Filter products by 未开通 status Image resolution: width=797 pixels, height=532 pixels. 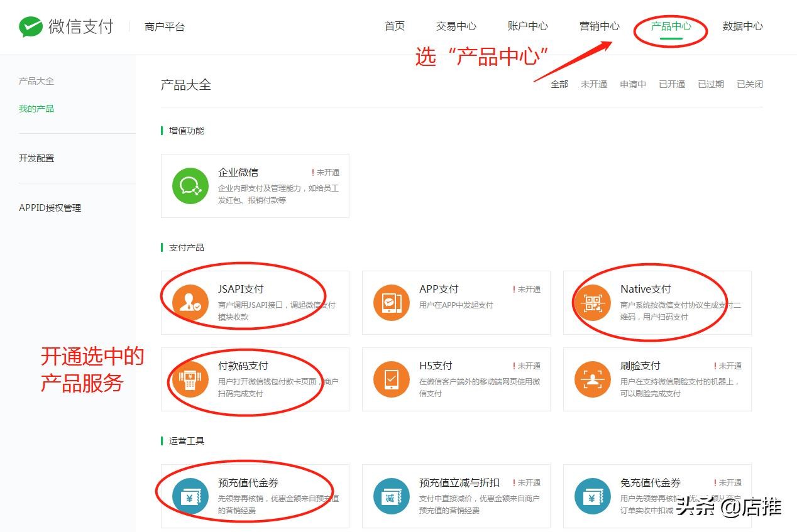[593, 84]
